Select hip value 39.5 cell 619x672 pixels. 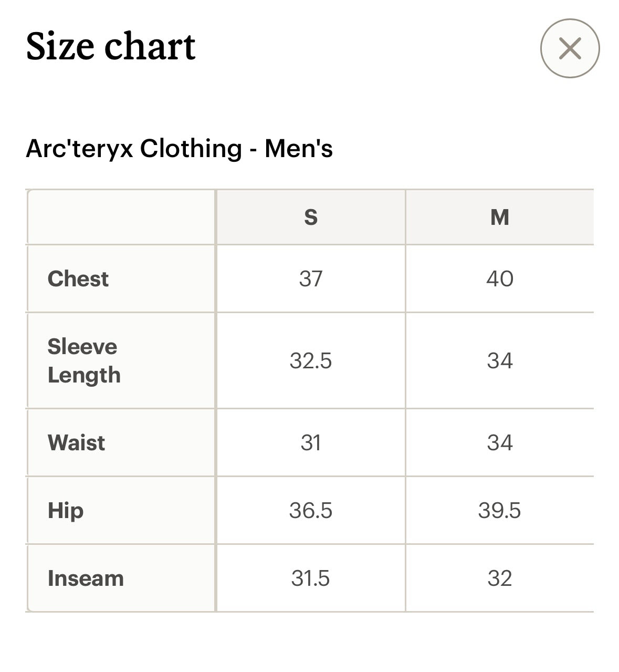[500, 511]
